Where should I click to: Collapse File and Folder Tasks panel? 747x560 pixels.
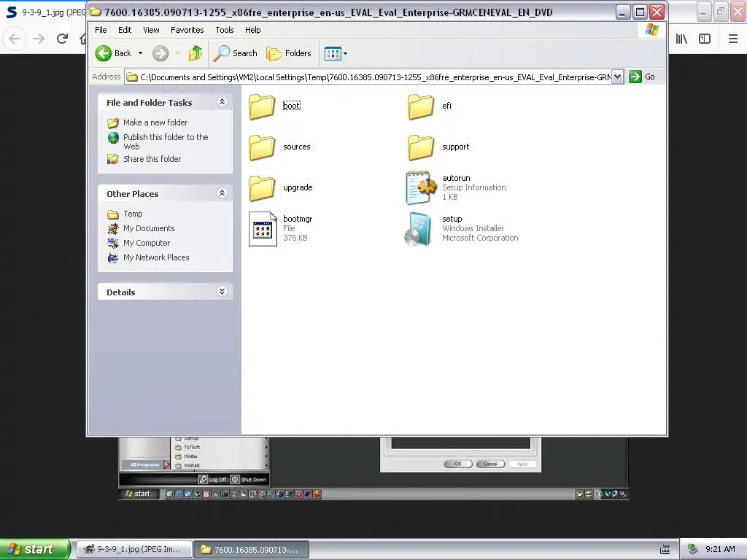[x=222, y=102]
